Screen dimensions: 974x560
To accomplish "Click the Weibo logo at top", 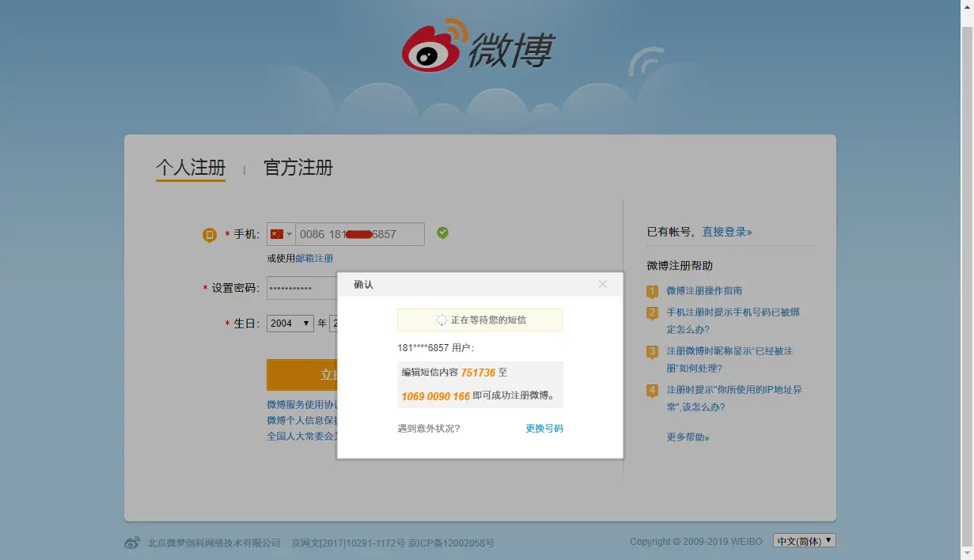I will [x=477, y=47].
